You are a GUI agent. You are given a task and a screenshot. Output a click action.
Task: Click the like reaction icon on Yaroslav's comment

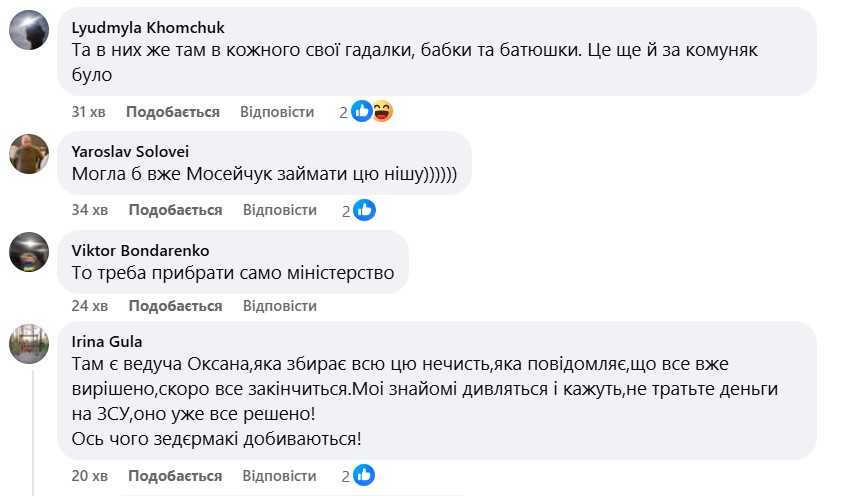(x=364, y=210)
